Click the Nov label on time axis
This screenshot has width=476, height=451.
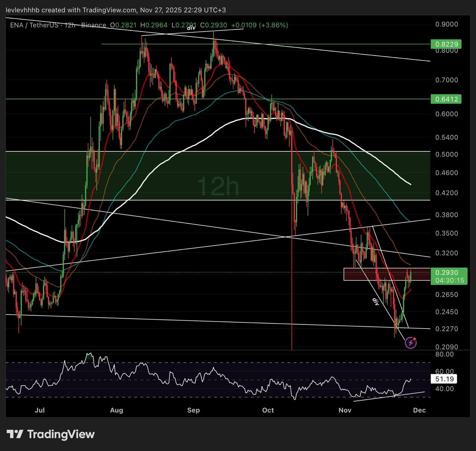(345, 410)
